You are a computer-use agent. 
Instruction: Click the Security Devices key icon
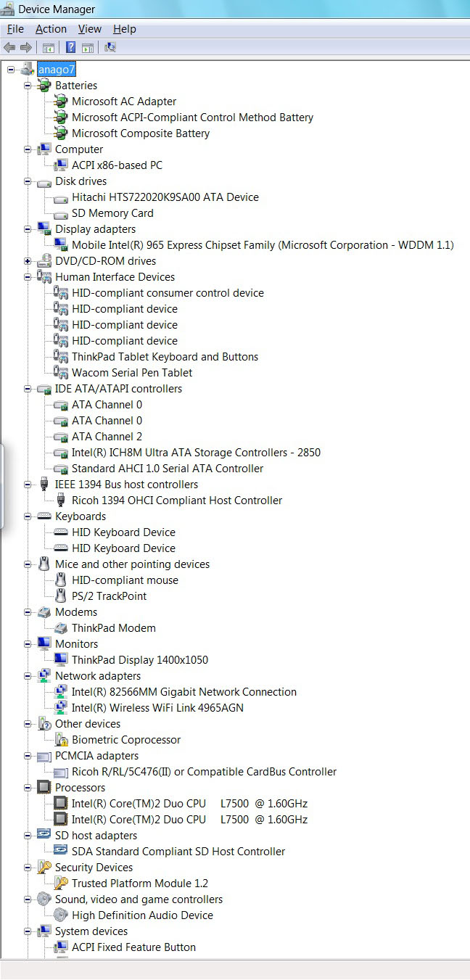point(44,868)
